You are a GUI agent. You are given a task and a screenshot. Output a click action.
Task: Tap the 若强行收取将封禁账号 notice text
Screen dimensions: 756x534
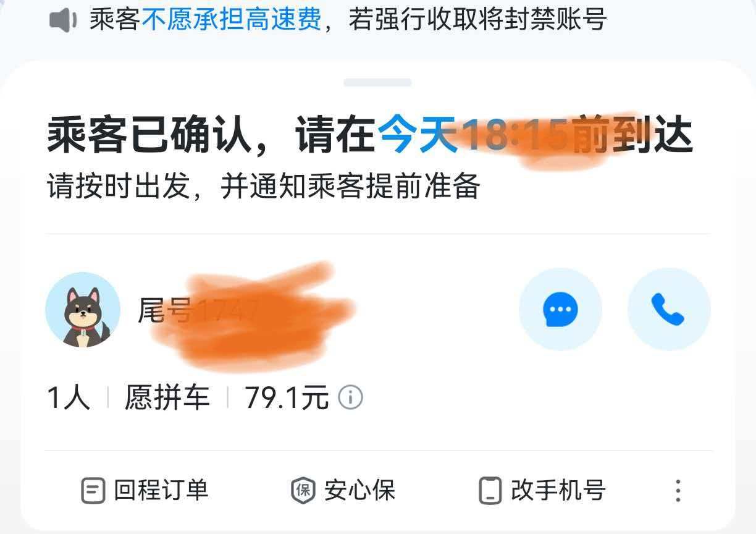click(x=477, y=20)
